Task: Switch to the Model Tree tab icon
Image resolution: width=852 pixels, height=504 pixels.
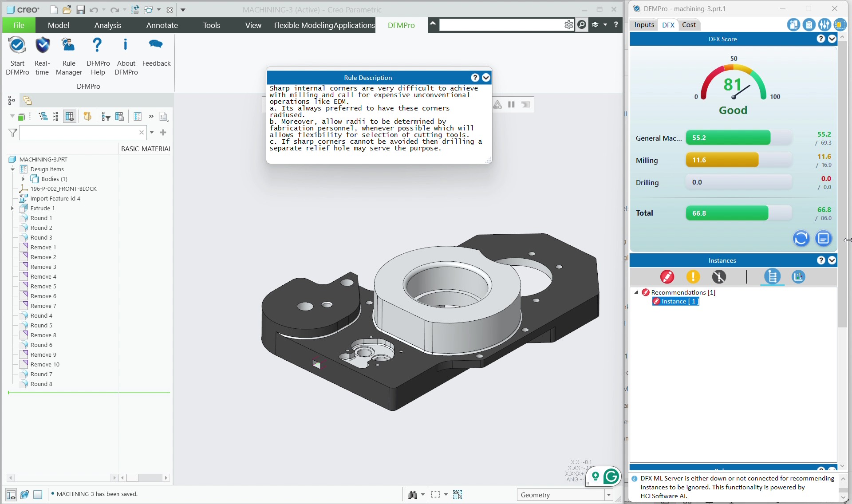Action: click(x=12, y=100)
